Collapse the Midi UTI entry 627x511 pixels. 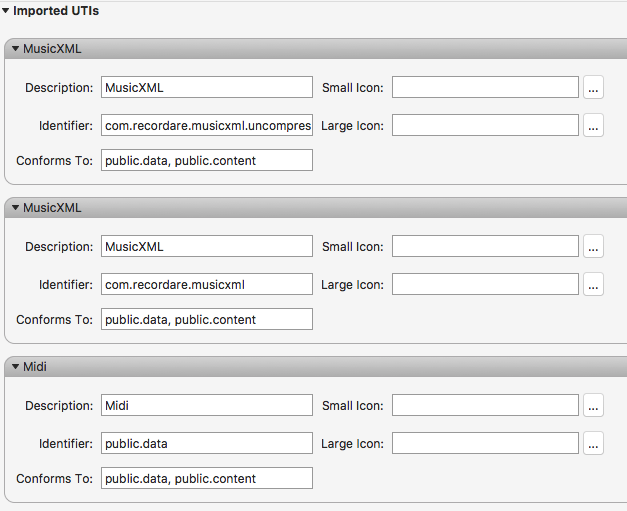tap(16, 367)
